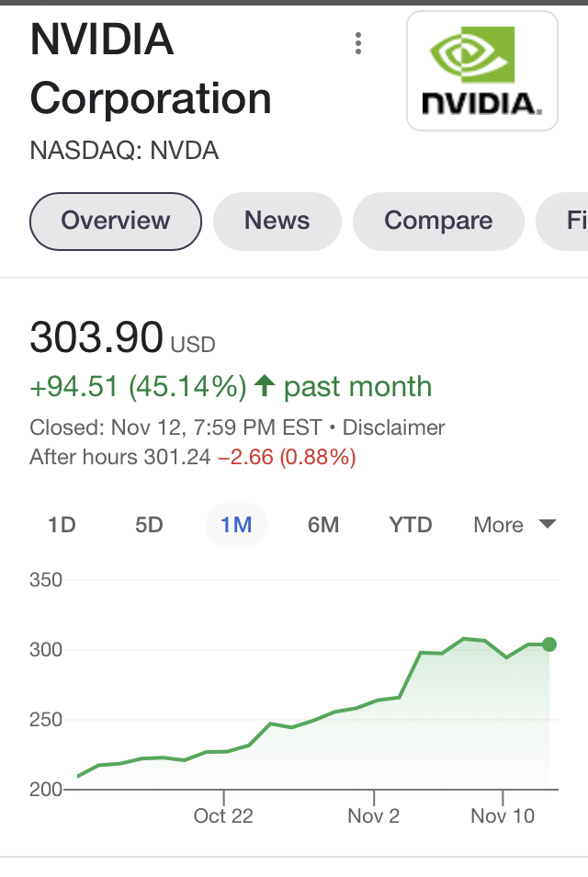
Task: Click the NVIDIA logo thumbnail
Action: [481, 71]
